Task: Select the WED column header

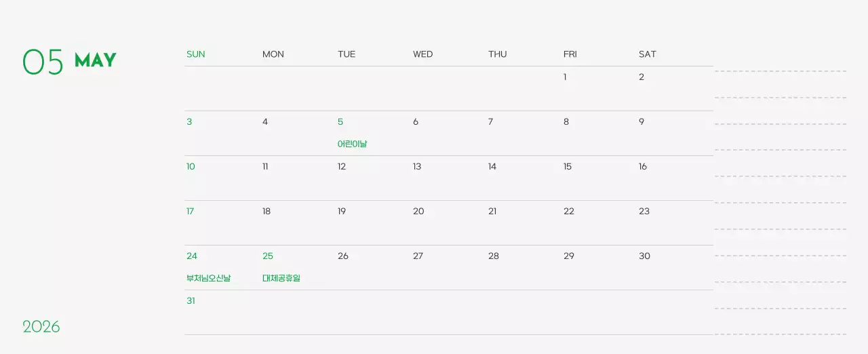Action: [422, 54]
